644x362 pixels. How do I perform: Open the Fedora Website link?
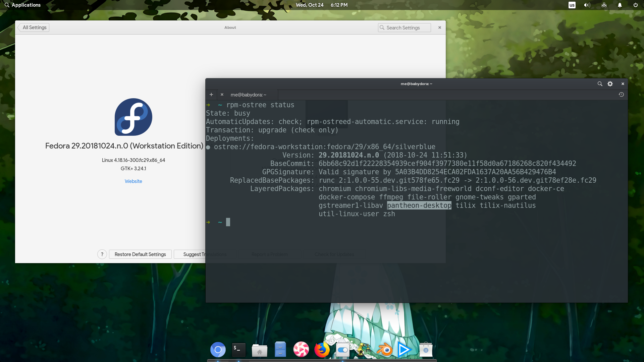(133, 181)
